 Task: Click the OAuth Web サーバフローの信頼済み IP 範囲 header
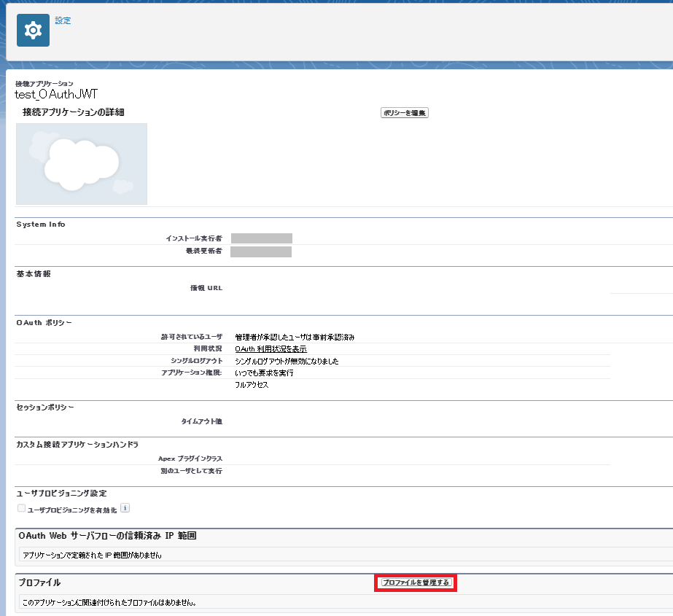(107, 536)
